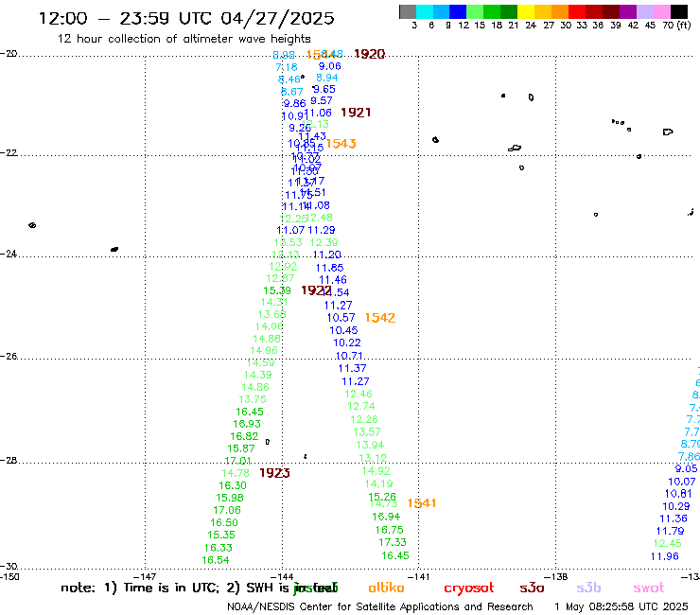The height and width of the screenshot is (615, 700).
Task: Click the wave height value '17.01'
Action: (x=238, y=461)
